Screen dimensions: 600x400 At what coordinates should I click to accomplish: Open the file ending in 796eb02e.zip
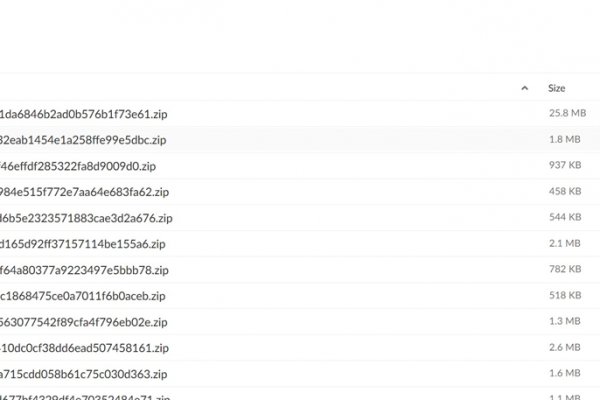83,322
